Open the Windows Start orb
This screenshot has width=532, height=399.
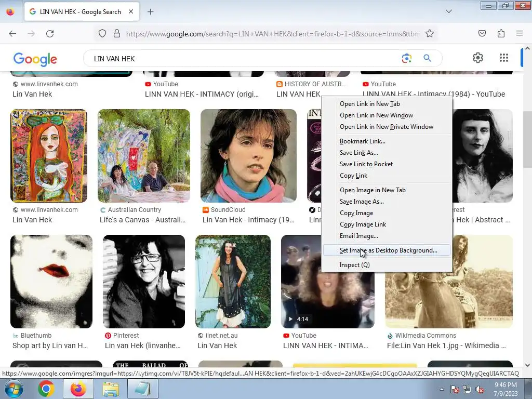tap(14, 389)
